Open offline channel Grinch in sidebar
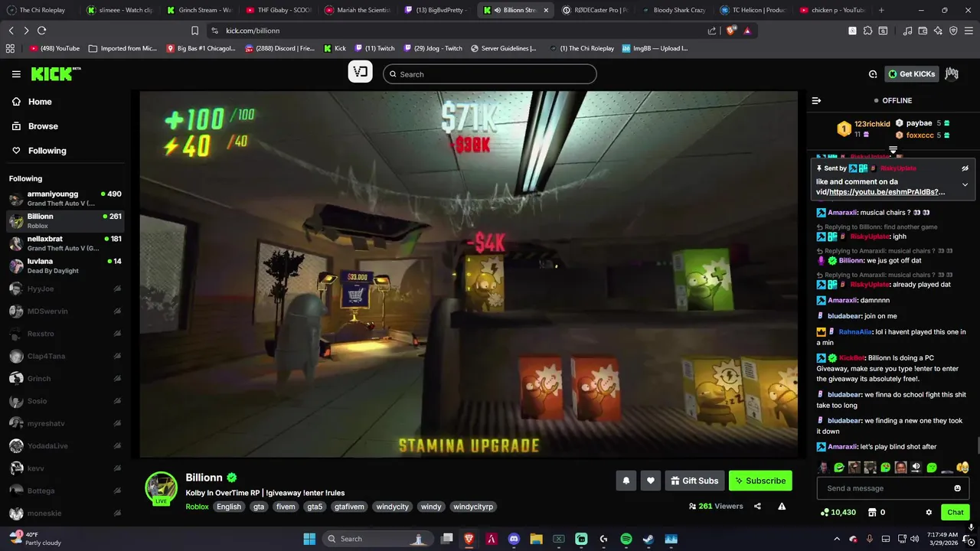The image size is (980, 551). [66, 378]
